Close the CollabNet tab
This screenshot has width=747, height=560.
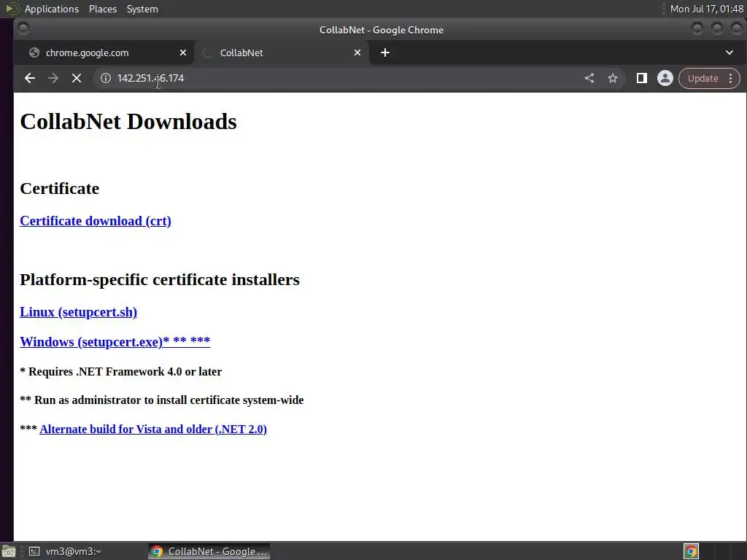357,52
